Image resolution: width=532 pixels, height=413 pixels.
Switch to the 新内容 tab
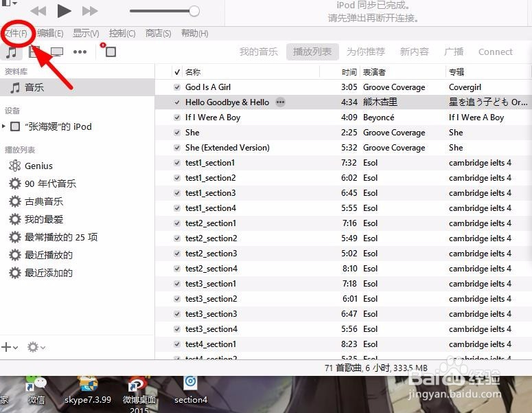click(x=414, y=52)
